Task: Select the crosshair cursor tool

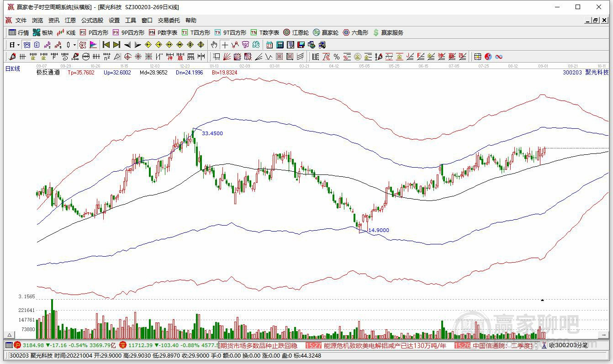Action: pyautogui.click(x=225, y=45)
